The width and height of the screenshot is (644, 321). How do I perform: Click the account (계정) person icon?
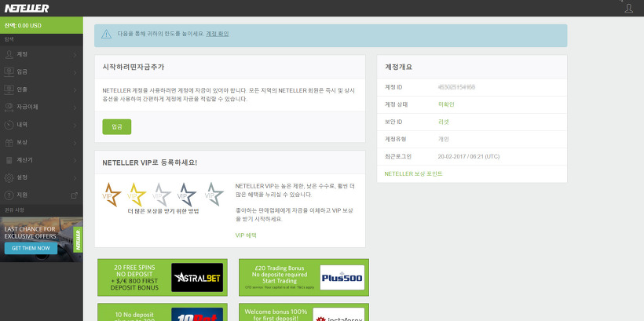(x=9, y=54)
